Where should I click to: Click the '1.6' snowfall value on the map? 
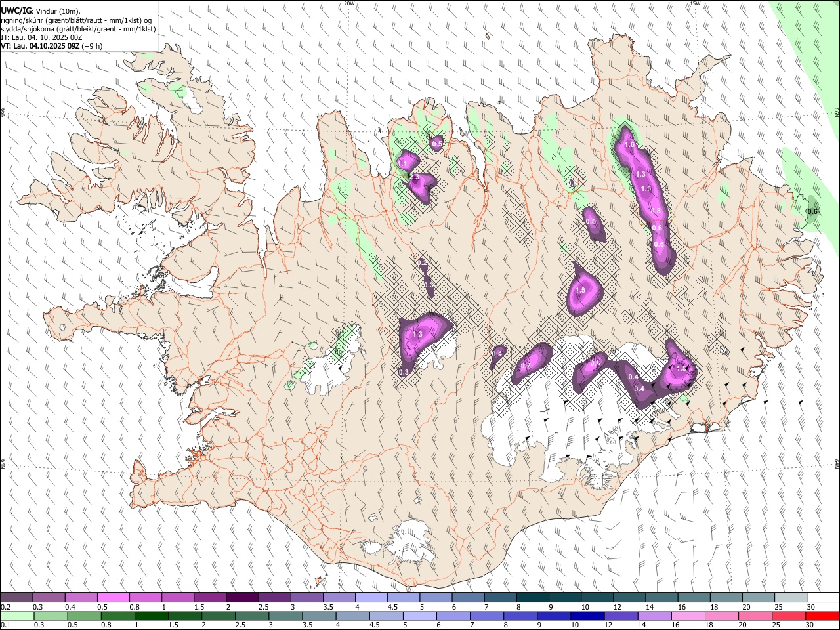point(630,144)
